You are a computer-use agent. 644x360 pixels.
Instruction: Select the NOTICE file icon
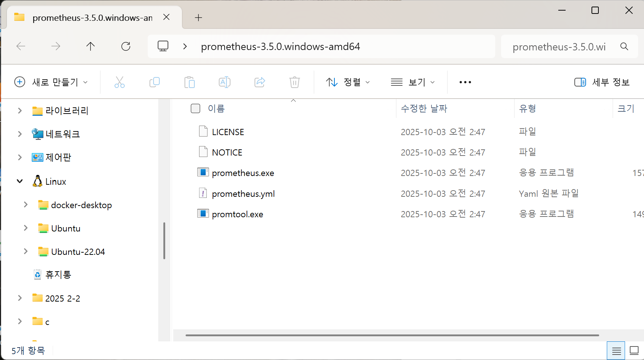coord(203,152)
